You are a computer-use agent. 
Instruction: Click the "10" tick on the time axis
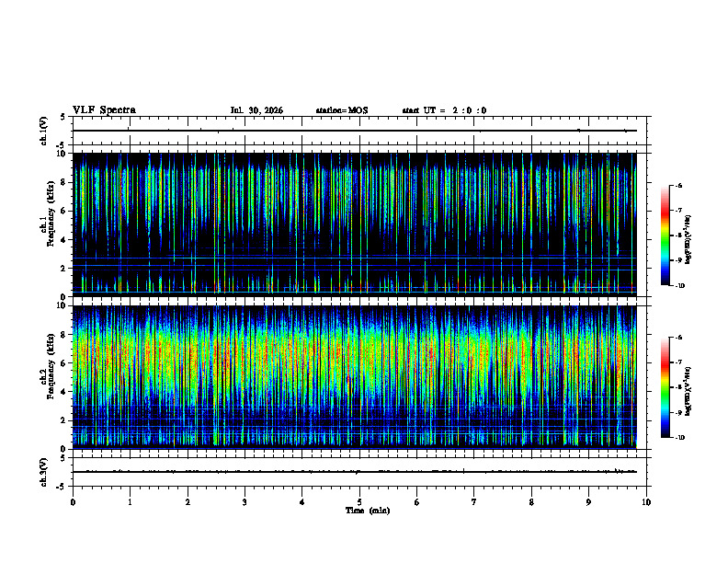(646, 502)
